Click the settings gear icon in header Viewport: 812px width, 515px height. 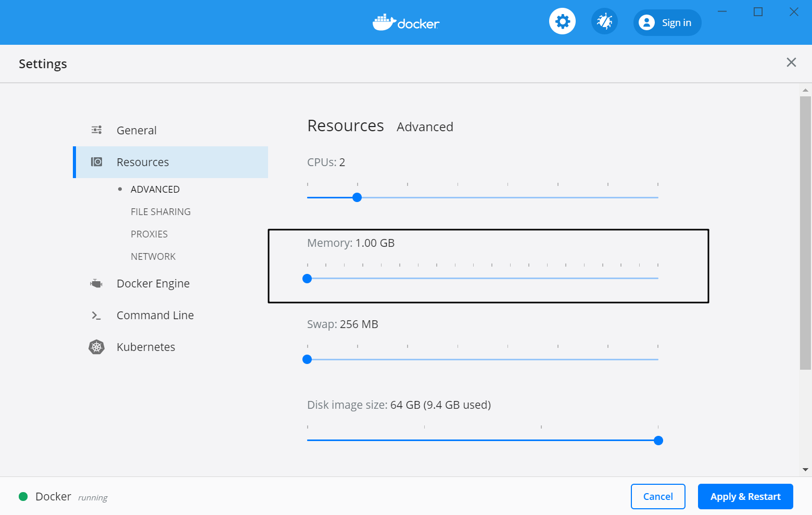tap(562, 21)
